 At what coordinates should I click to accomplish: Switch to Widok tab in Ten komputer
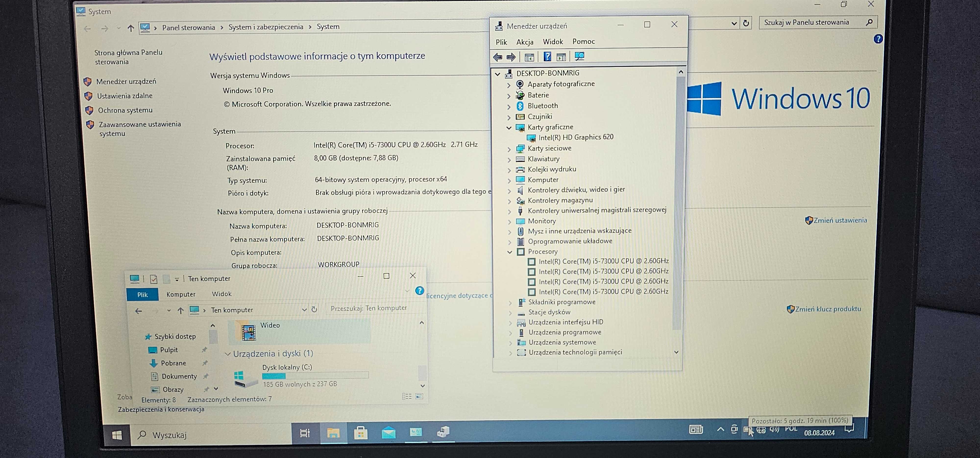pos(221,294)
